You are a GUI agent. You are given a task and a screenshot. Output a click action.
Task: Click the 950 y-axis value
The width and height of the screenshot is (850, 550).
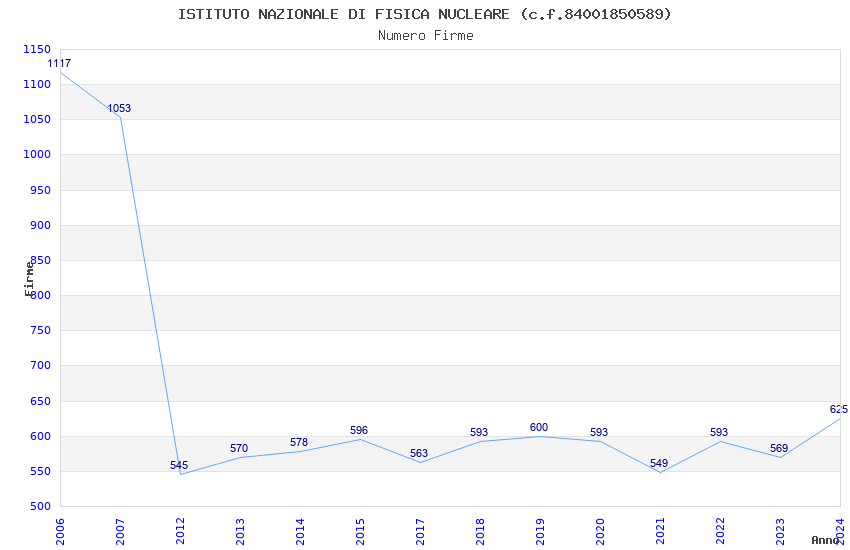(40, 190)
